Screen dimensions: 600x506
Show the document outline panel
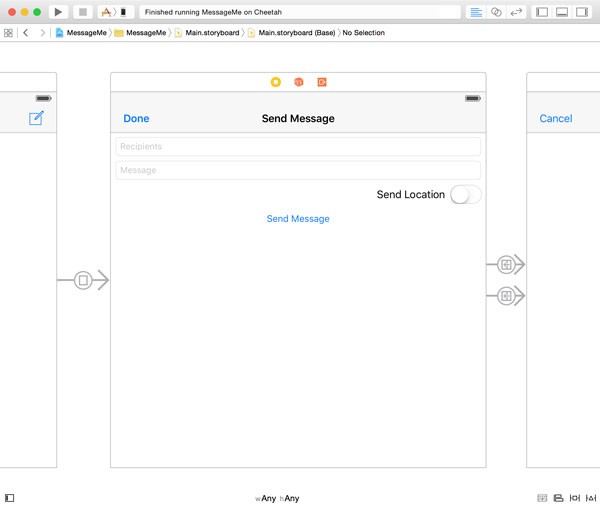point(10,498)
